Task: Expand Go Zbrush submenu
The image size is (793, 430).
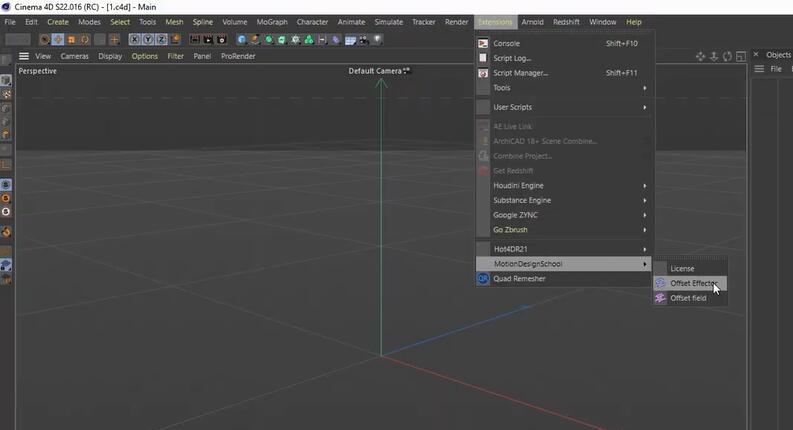Action: click(x=565, y=230)
